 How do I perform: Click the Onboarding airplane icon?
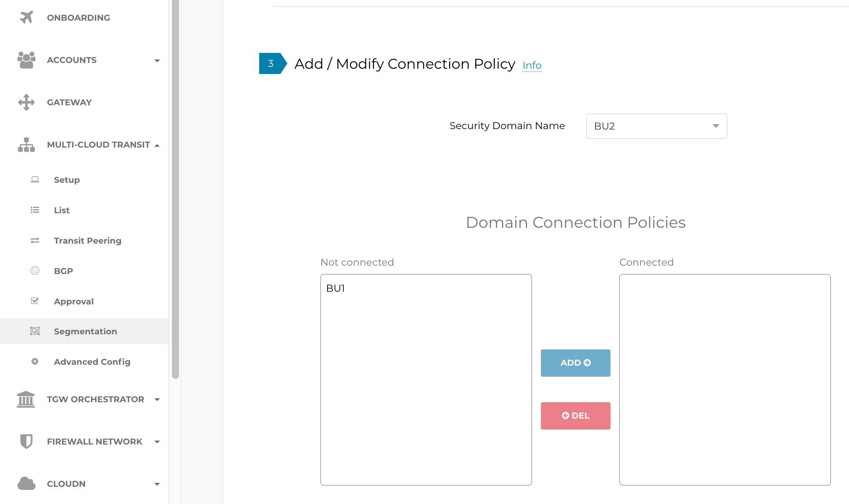pos(26,17)
